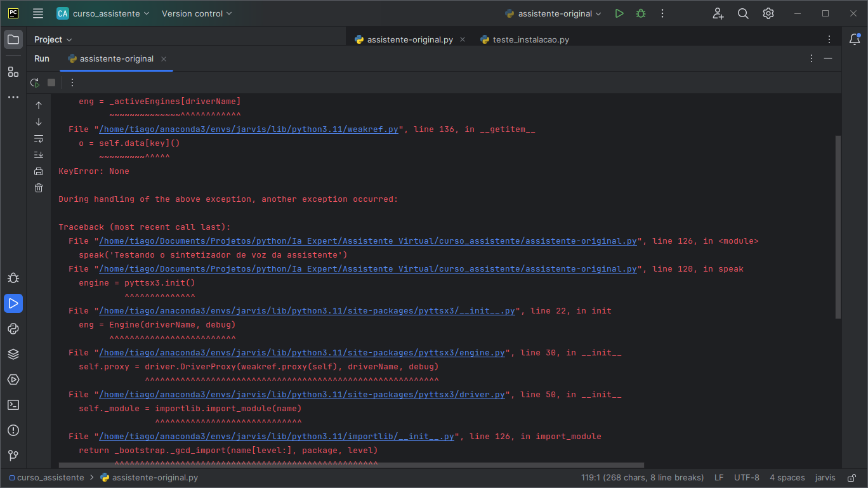Image resolution: width=868 pixels, height=488 pixels.
Task: Rerun assistente-original with the rerun icon
Action: 35,82
